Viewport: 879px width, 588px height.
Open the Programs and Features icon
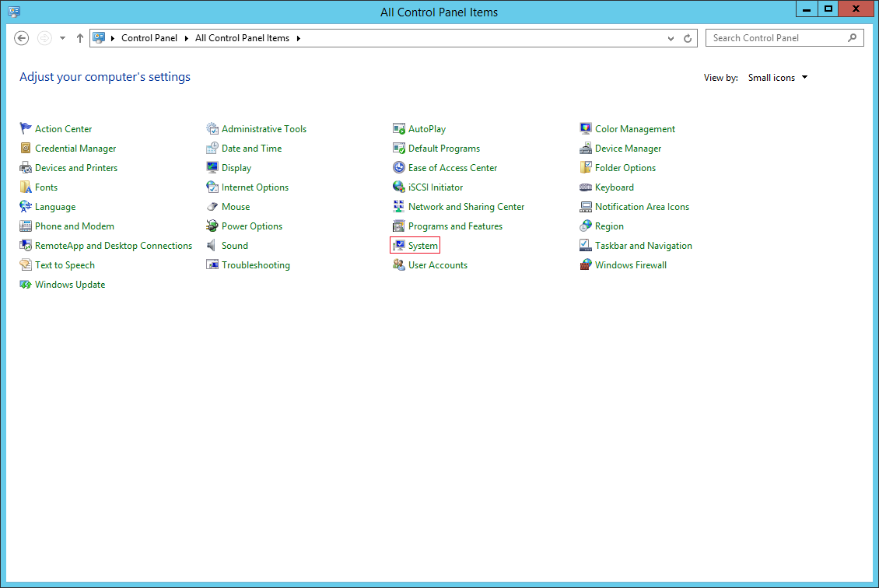[398, 226]
